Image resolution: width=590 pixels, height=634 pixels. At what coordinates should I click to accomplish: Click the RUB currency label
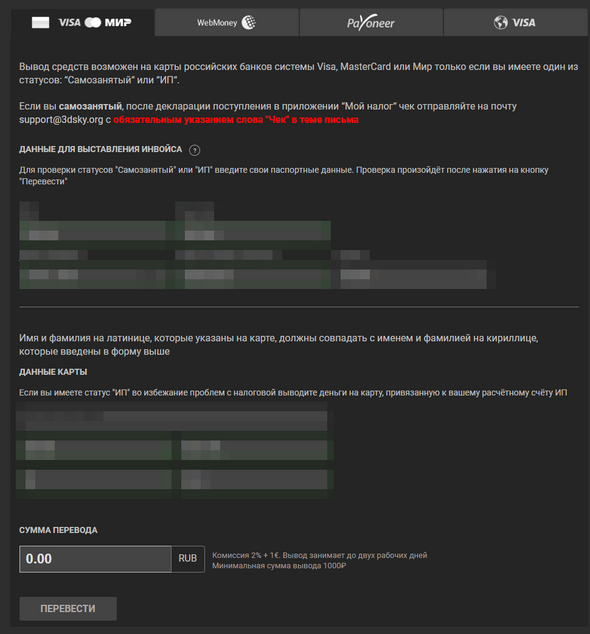(188, 559)
